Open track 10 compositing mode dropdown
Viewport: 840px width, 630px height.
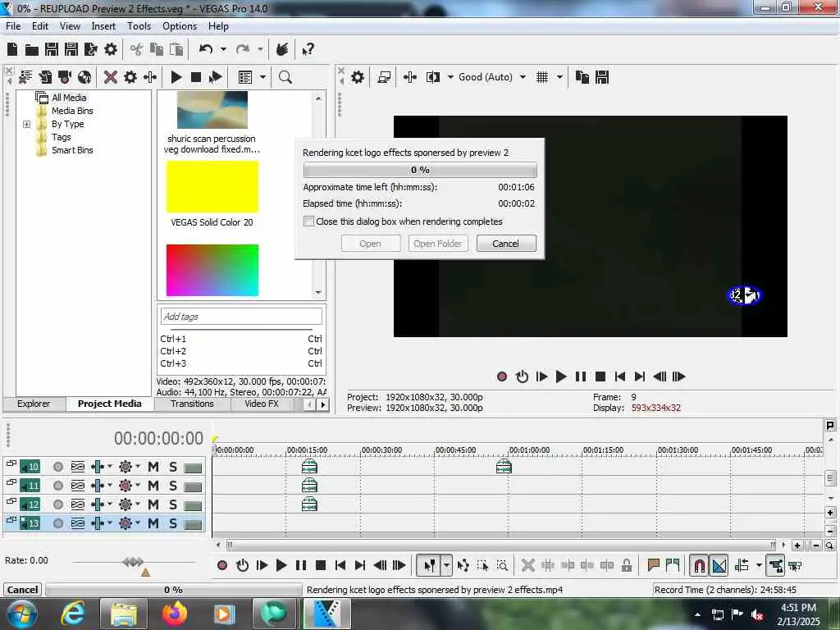coord(110,467)
